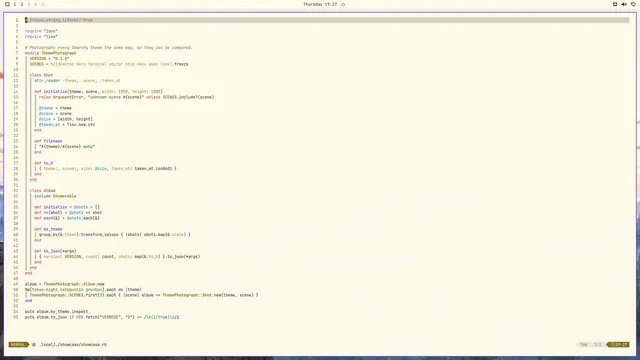Open the launcher icon left of workspace 1
The height and width of the screenshot is (360, 640).
(7, 4)
